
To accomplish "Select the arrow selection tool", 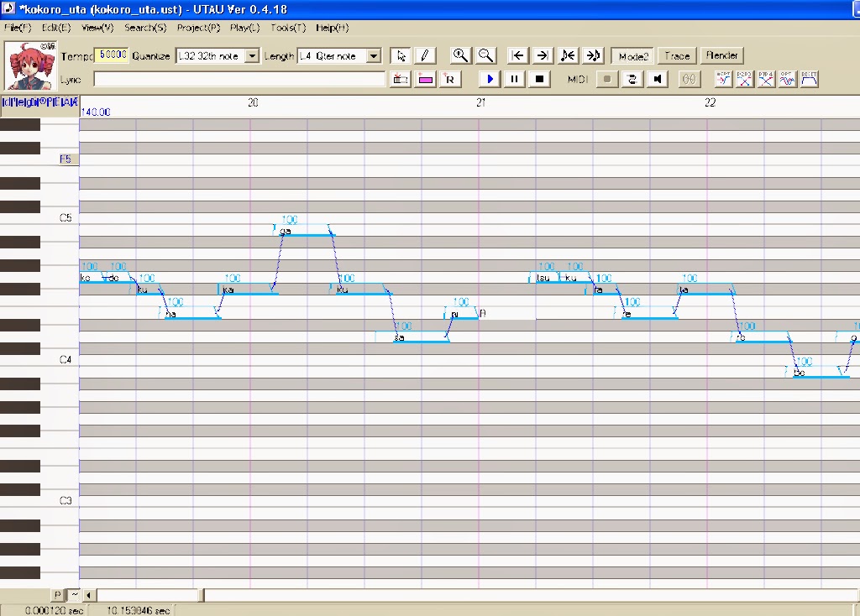I will point(401,55).
